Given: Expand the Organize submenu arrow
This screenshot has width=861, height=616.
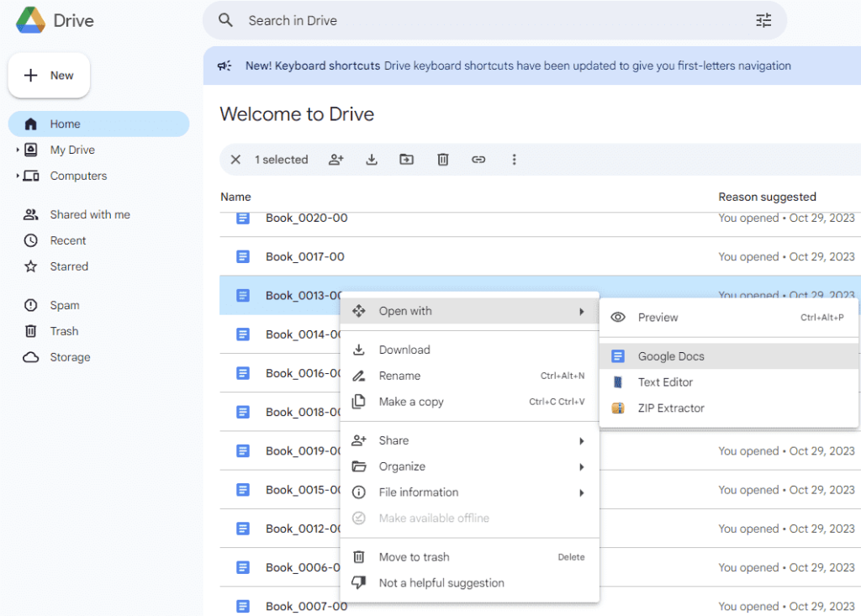Looking at the screenshot, I should coord(582,467).
